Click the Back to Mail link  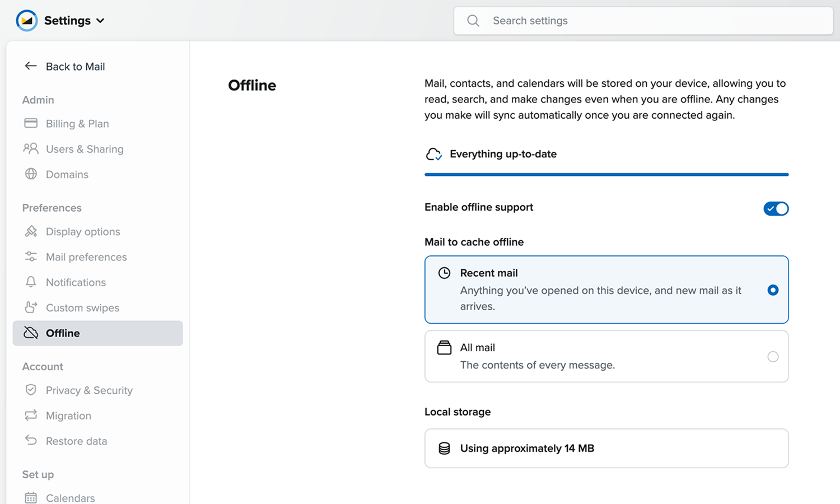point(64,66)
